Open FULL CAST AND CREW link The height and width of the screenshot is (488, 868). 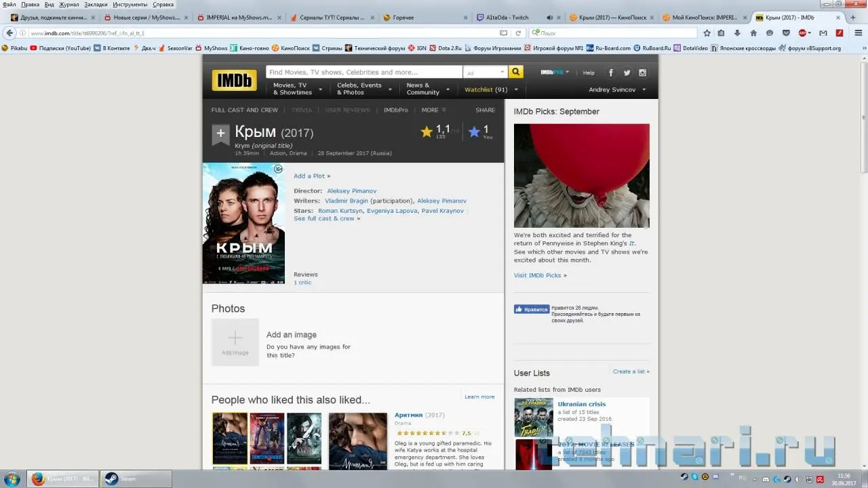245,110
